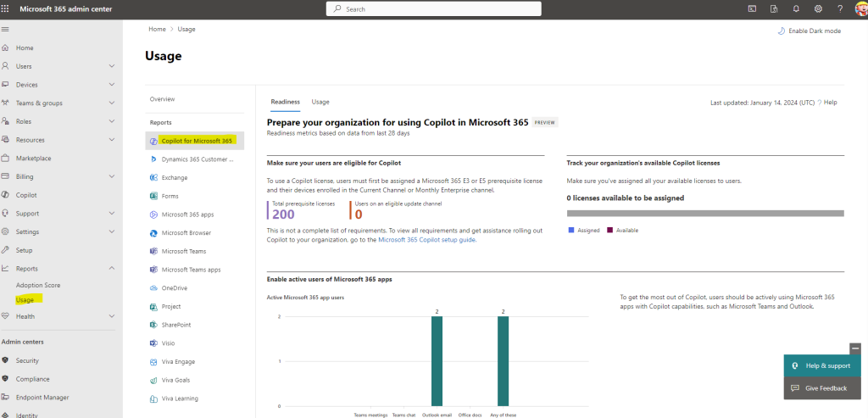Image resolution: width=868 pixels, height=418 pixels.
Task: Expand the Users chevron
Action: tap(112, 66)
